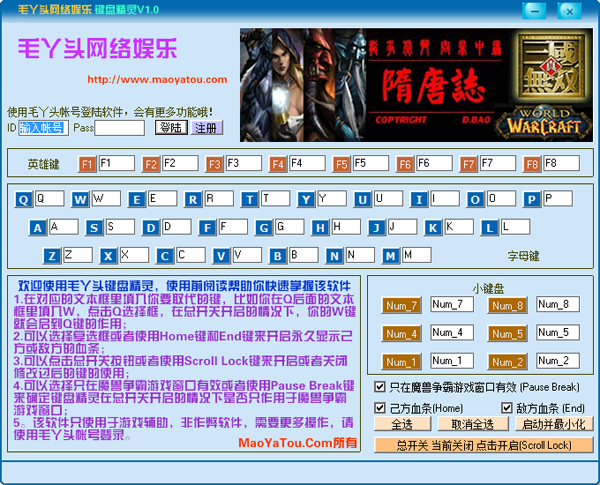This screenshot has width=600, height=485.
Task: Toggle the F5 hero key button
Action: 341,164
